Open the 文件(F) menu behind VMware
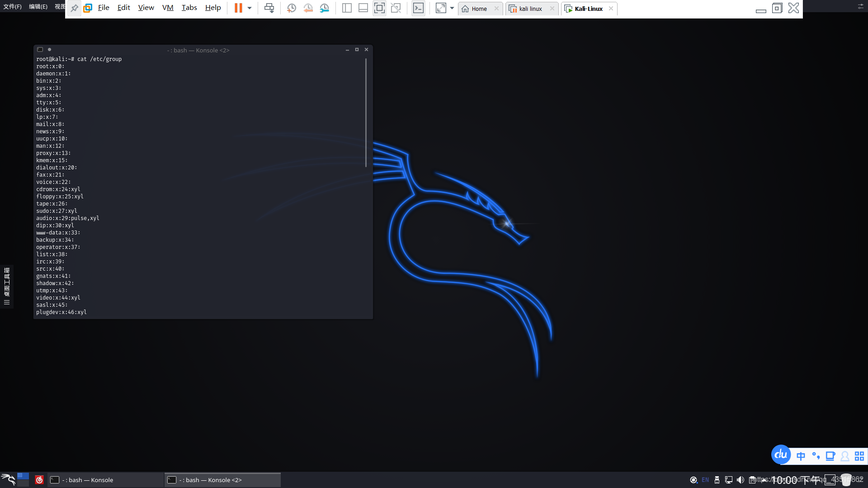Image resolution: width=868 pixels, height=488 pixels. click(x=12, y=7)
